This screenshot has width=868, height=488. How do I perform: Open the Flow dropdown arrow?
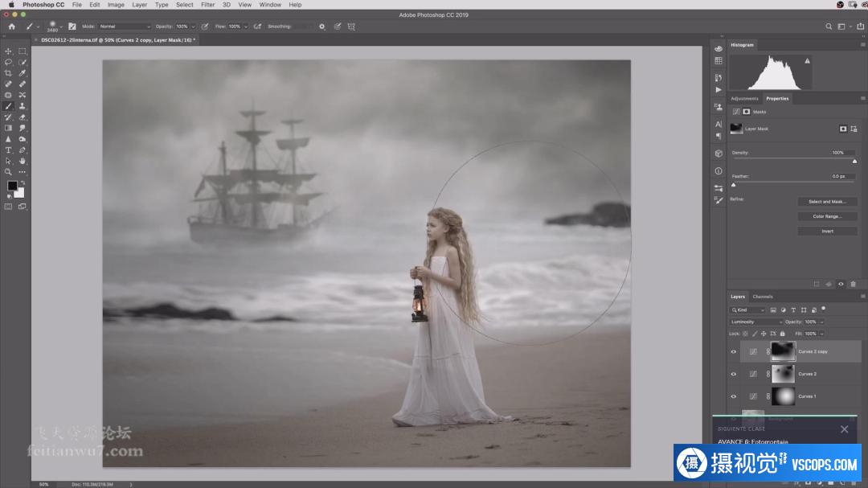[245, 27]
